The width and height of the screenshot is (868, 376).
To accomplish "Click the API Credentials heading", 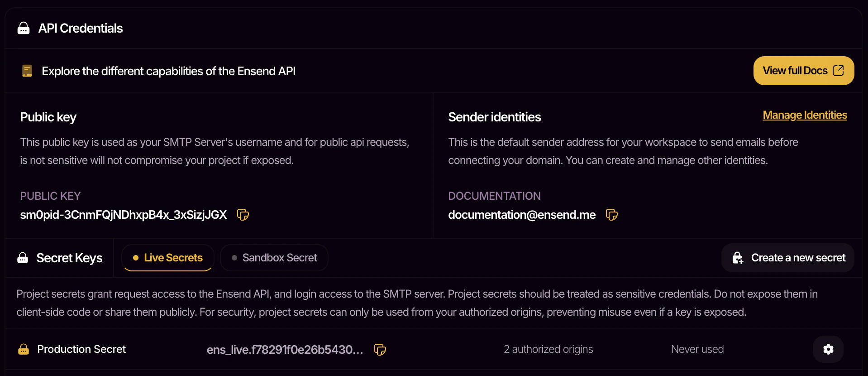I will 81,28.
